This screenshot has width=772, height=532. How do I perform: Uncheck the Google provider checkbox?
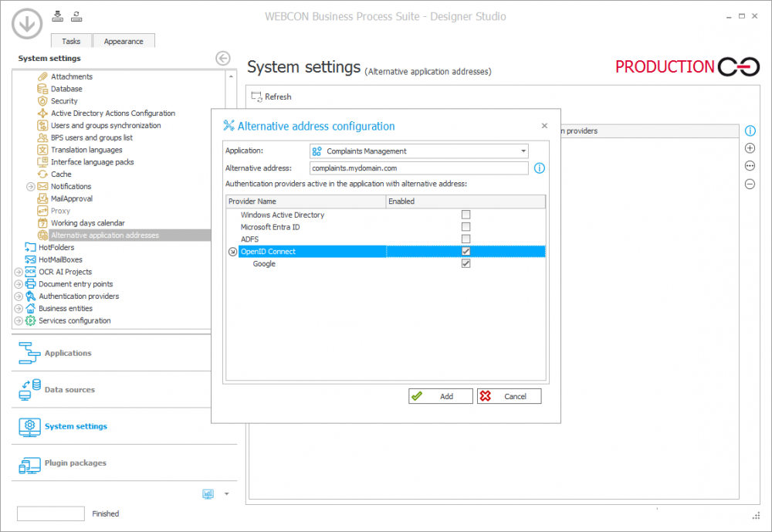[x=466, y=263]
